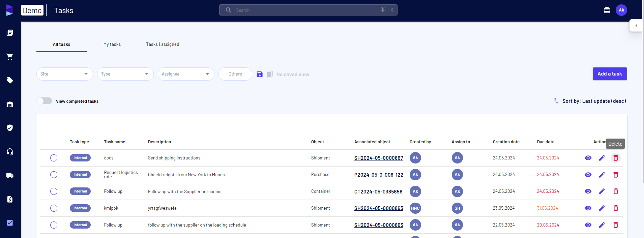Open the shopping cart sidebar icon
Image resolution: width=644 pixels, height=238 pixels.
pyautogui.click(x=10, y=57)
